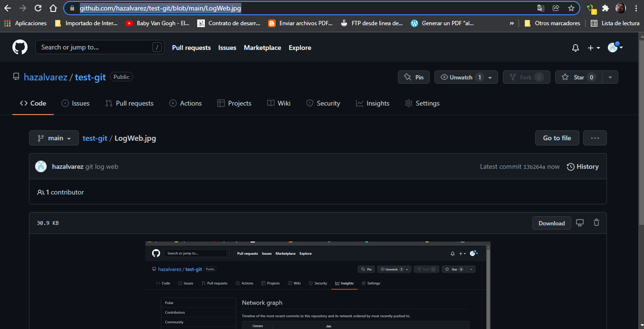Open the Extensions puzzle icon
Image resolution: width=644 pixels, height=329 pixels.
(x=605, y=8)
